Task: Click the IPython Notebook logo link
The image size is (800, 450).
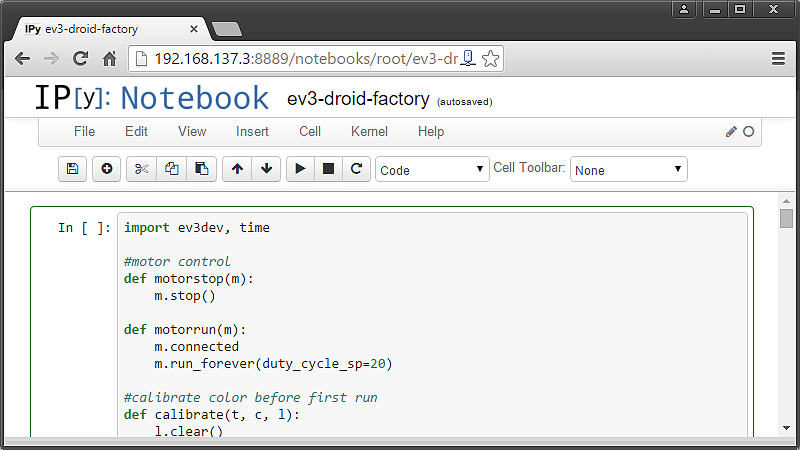Action: point(152,97)
